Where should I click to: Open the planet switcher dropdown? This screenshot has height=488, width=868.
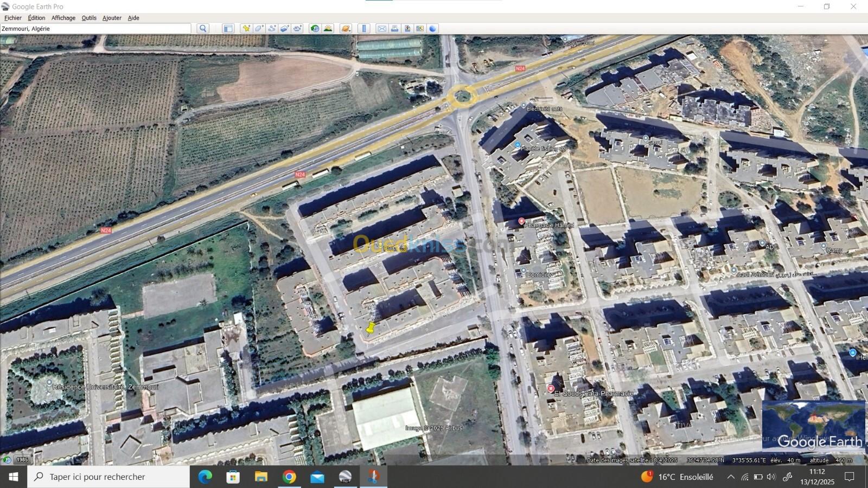click(346, 29)
